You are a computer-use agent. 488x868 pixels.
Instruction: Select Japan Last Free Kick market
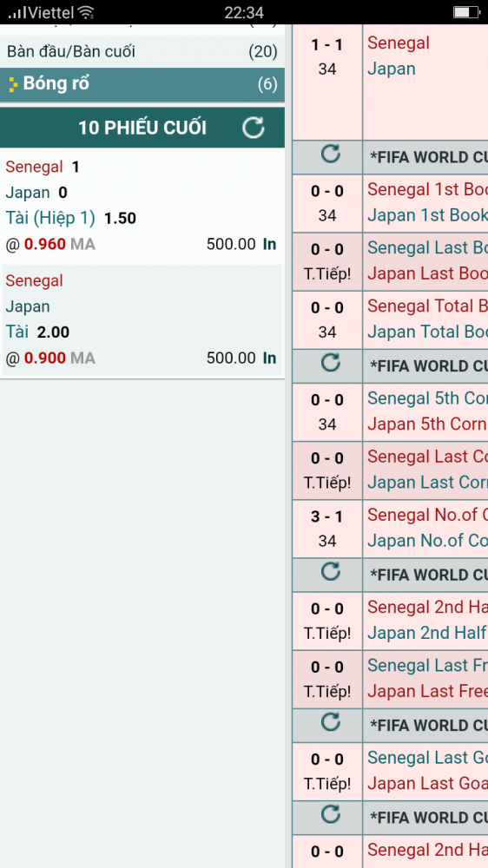[x=427, y=691]
